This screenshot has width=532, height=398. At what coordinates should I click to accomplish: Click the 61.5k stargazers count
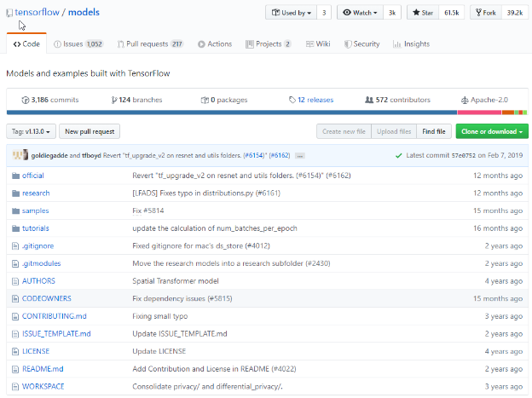click(x=452, y=13)
